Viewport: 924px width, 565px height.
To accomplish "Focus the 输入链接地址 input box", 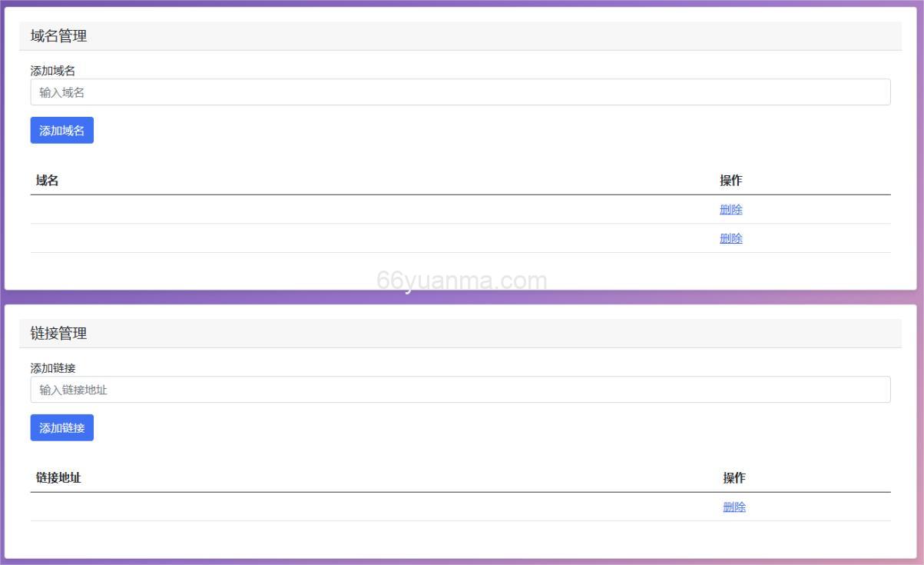I will tap(460, 390).
